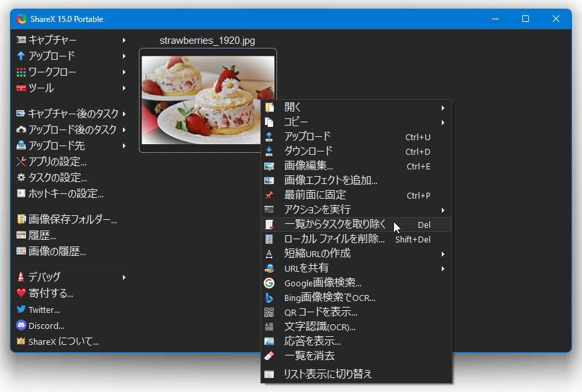Click the Bing logo icon in context menu

[x=269, y=298]
